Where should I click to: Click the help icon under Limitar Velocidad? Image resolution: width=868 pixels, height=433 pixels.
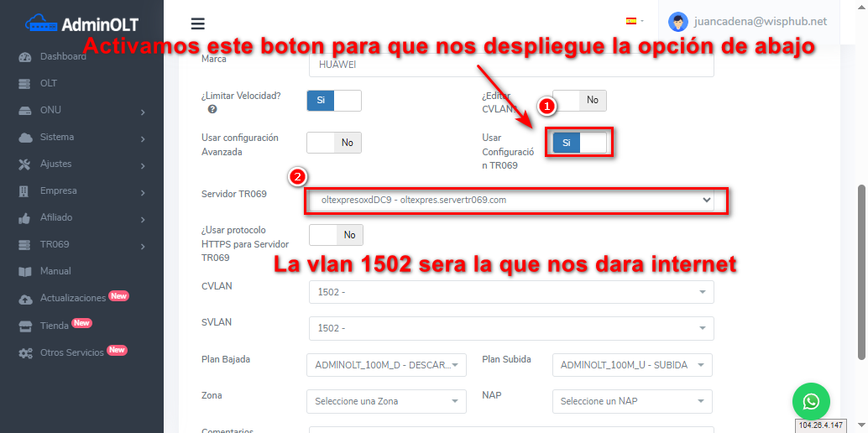[x=212, y=109]
